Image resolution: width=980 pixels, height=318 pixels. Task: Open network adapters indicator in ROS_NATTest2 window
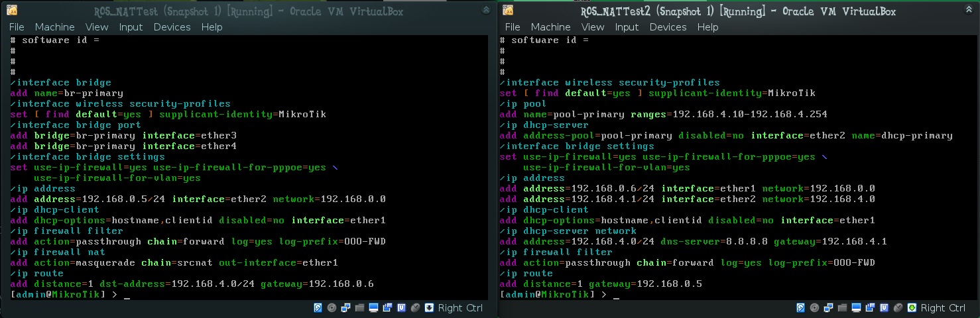tap(828, 307)
